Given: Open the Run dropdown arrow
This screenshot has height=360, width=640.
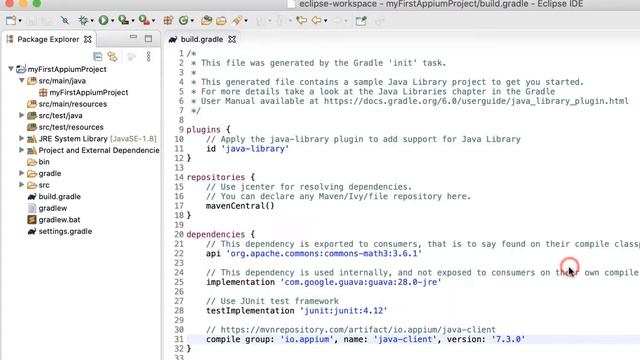Looking at the screenshot, I should [112, 21].
